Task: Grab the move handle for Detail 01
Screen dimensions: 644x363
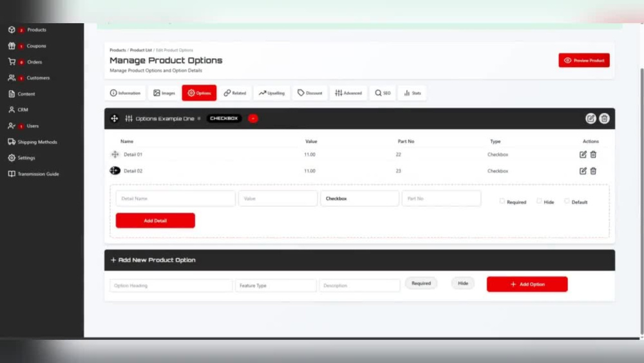Action: click(x=115, y=155)
